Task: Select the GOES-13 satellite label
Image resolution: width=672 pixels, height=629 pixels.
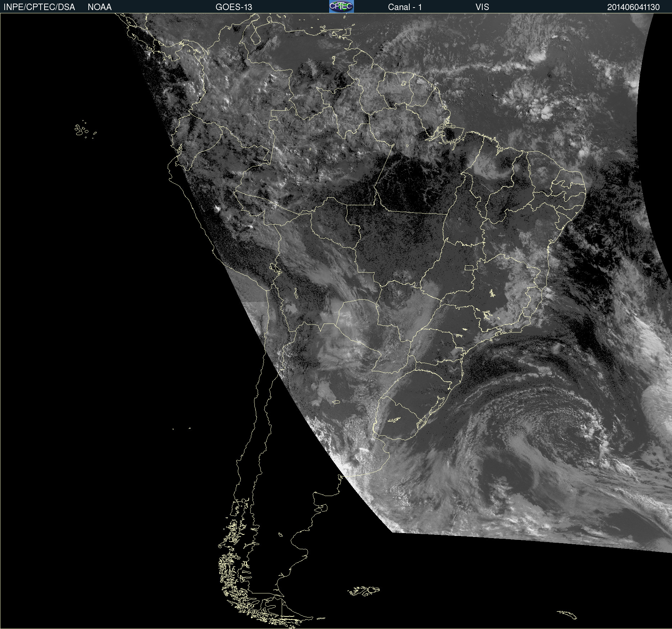Action: pos(234,7)
